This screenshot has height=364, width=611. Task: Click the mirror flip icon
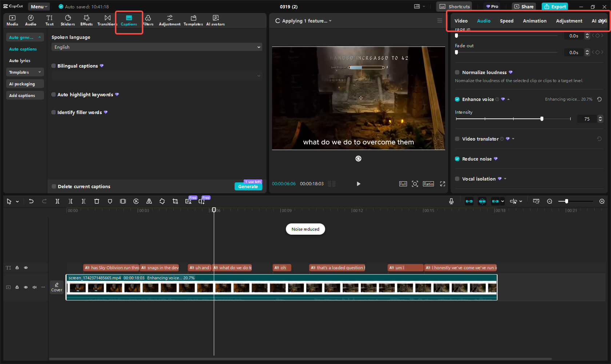tap(149, 201)
